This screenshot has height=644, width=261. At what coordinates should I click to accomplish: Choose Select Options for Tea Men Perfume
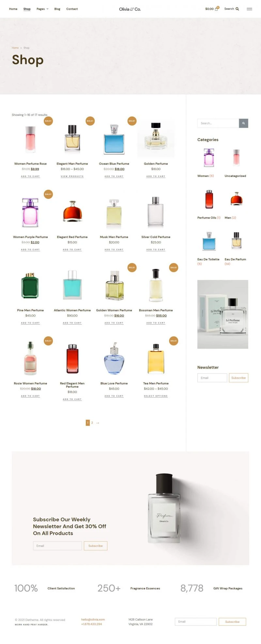pyautogui.click(x=156, y=396)
